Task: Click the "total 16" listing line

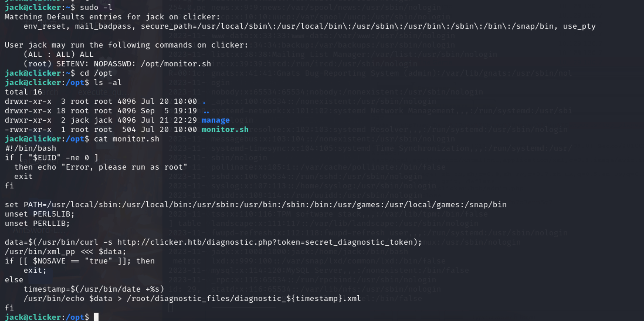Action: 23,92
